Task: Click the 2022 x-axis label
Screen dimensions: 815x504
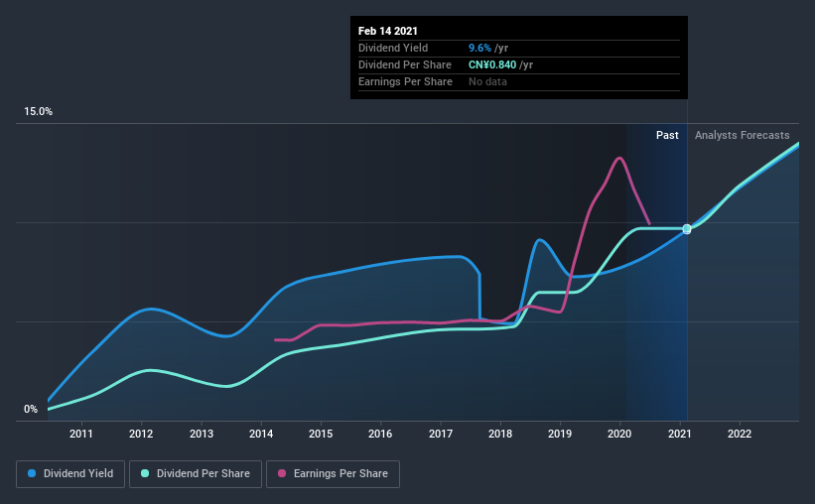Action: pos(740,434)
